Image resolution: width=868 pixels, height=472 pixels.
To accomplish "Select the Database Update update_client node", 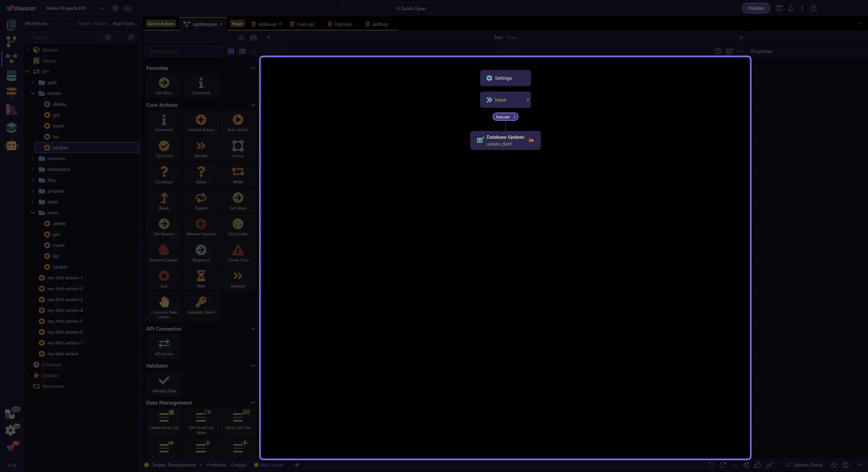I will pyautogui.click(x=505, y=140).
